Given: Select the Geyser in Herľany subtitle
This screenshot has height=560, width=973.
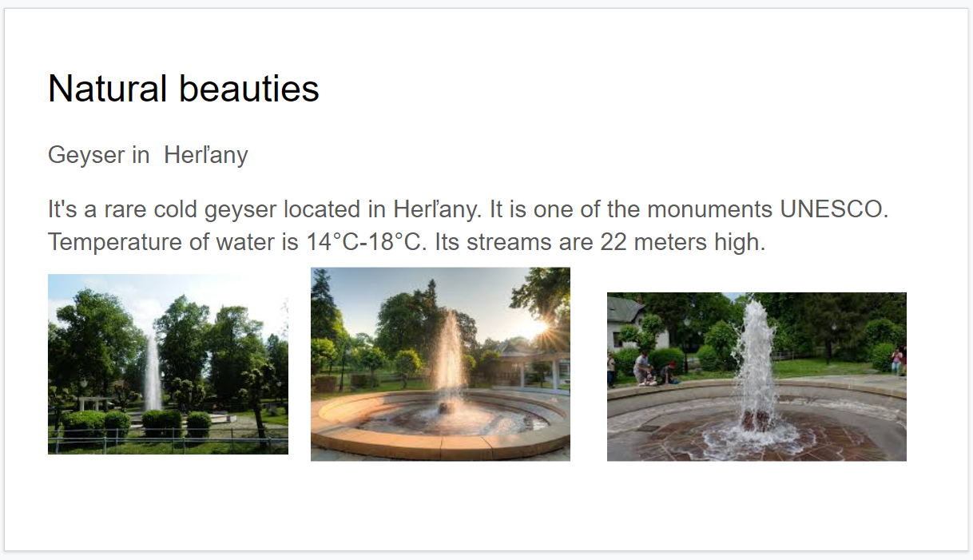Looking at the screenshot, I should [148, 154].
